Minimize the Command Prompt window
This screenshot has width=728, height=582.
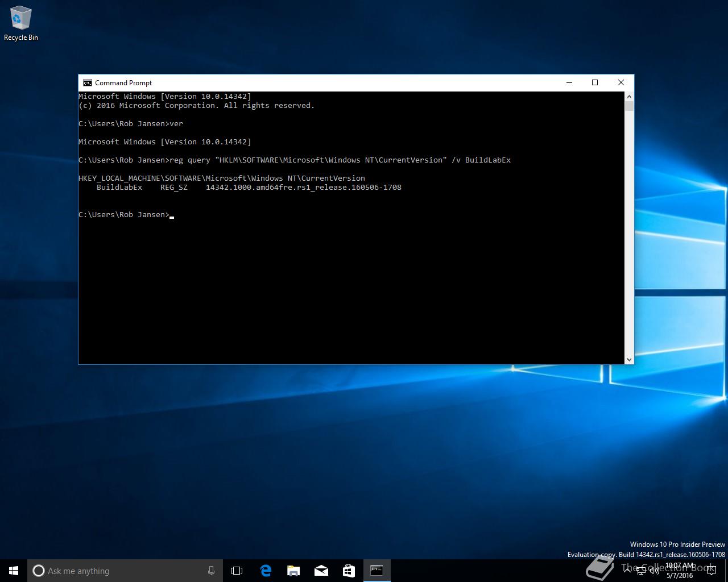[569, 82]
